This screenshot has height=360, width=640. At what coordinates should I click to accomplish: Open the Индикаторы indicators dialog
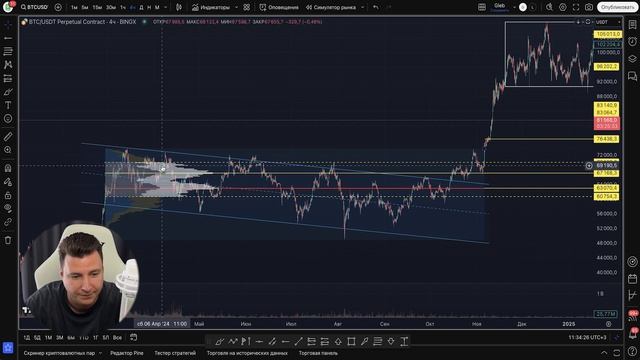point(211,7)
